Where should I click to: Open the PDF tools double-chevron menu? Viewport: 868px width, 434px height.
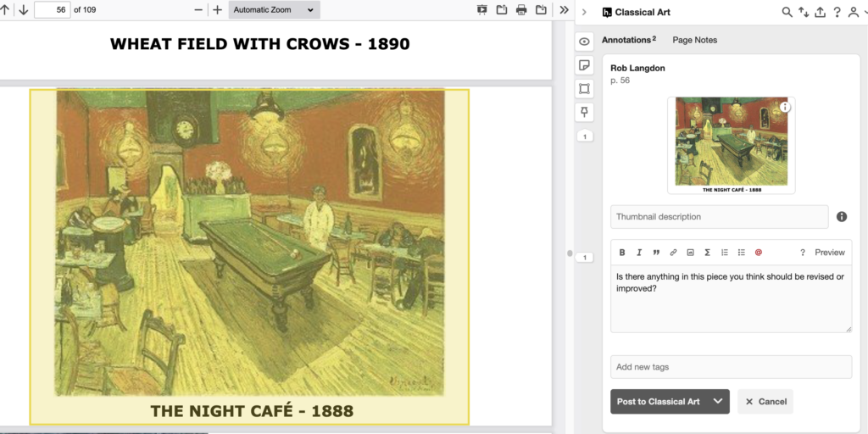click(x=564, y=9)
